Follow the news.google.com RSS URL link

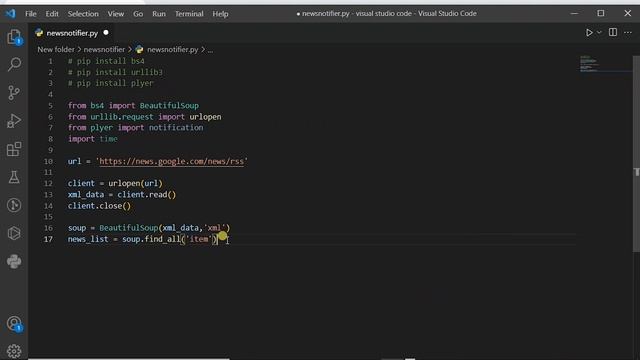(171, 161)
